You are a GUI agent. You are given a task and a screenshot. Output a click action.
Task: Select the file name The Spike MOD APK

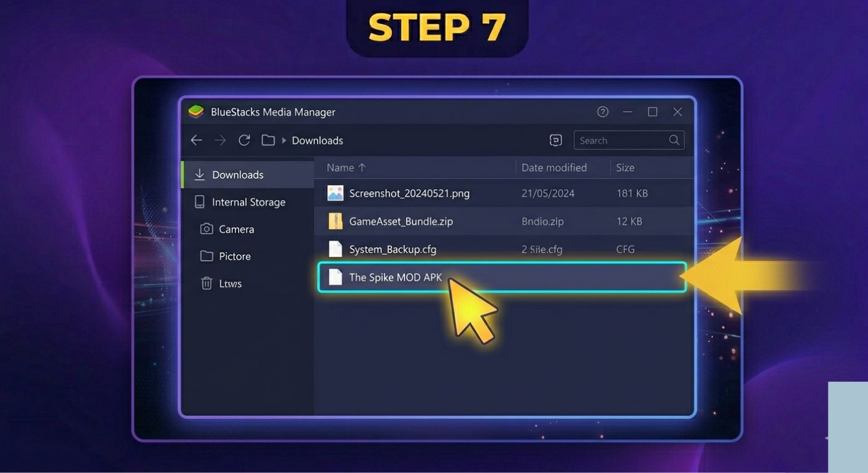396,277
